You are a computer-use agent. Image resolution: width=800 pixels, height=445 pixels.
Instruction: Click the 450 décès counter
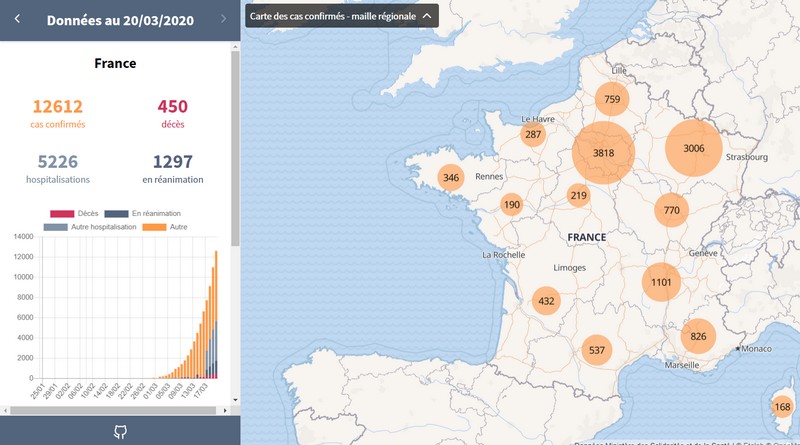[172, 113]
